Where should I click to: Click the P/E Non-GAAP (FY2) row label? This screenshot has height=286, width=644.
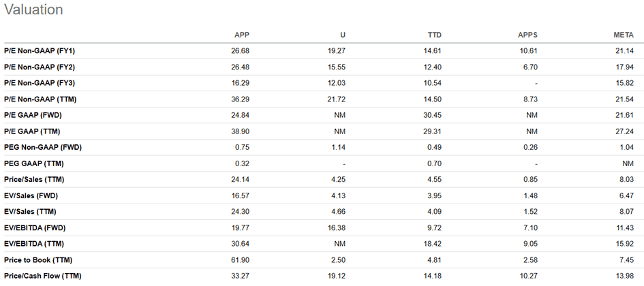coord(40,67)
